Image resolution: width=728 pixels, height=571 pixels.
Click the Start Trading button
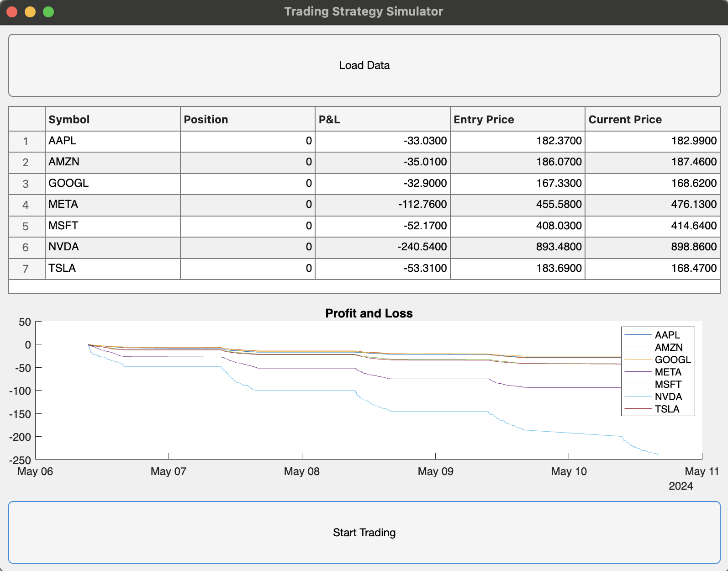(x=364, y=533)
